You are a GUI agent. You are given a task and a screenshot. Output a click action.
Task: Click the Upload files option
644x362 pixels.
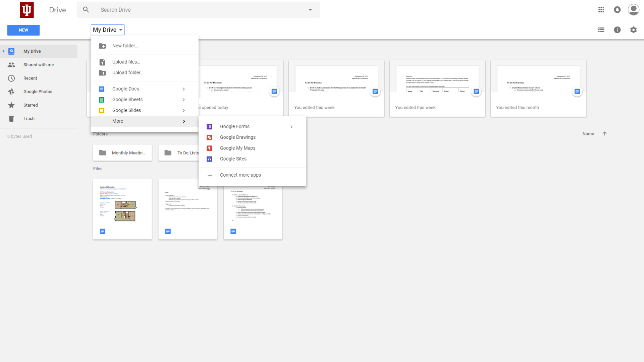click(x=126, y=61)
